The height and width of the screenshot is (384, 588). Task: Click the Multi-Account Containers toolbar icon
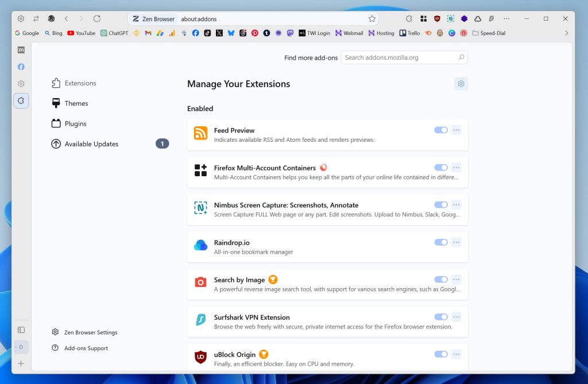tap(424, 18)
